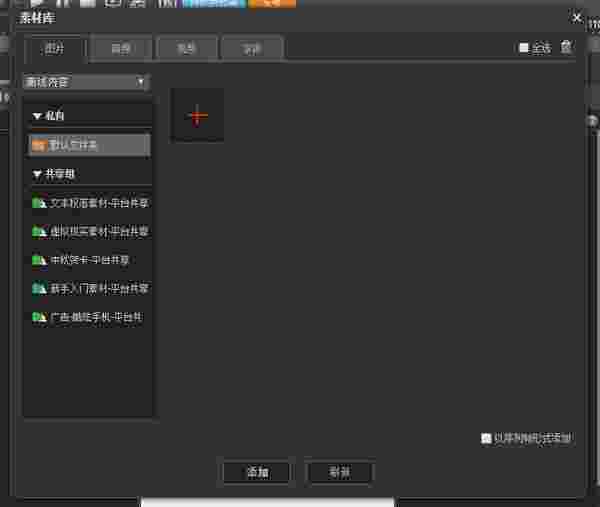Open the fourth material tab
Screen dimensions: 600x507
coord(251,47)
